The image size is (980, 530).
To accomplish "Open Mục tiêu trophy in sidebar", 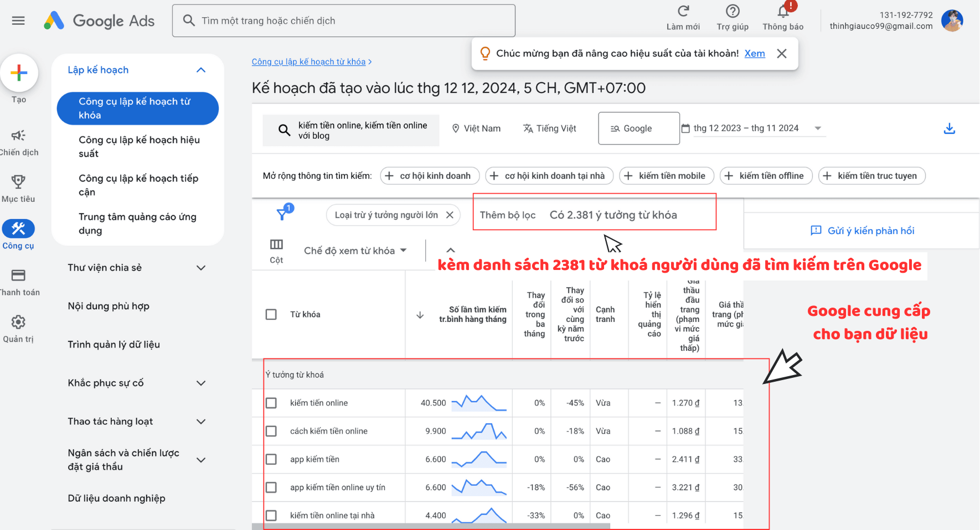I will (x=18, y=181).
